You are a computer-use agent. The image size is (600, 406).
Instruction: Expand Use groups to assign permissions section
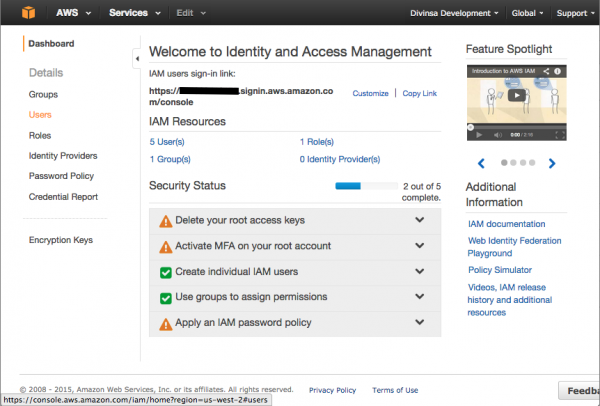click(420, 296)
